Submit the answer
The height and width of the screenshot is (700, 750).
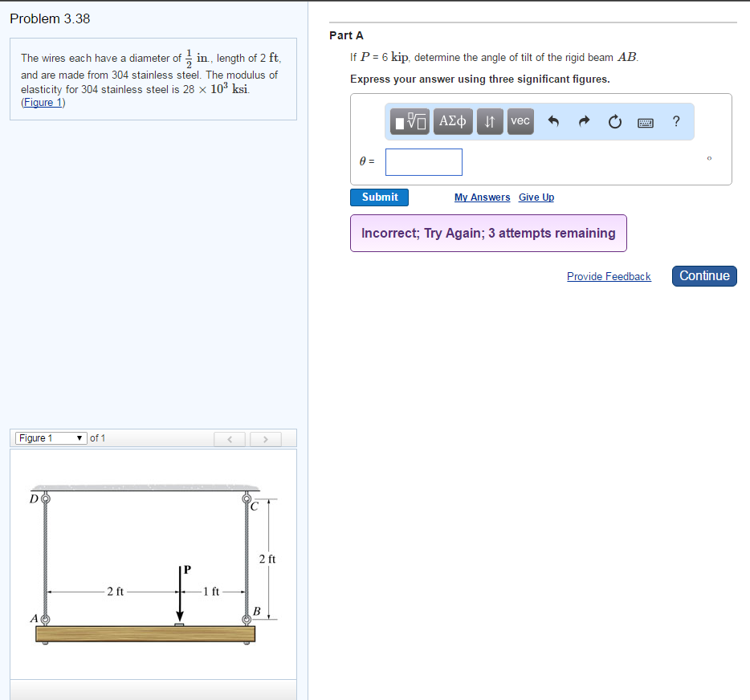pos(379,197)
